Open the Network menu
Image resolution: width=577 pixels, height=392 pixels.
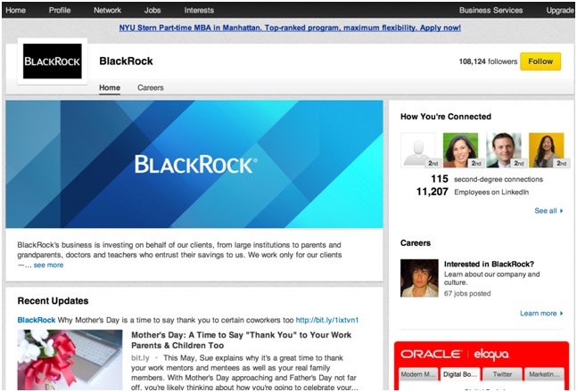coord(107,11)
